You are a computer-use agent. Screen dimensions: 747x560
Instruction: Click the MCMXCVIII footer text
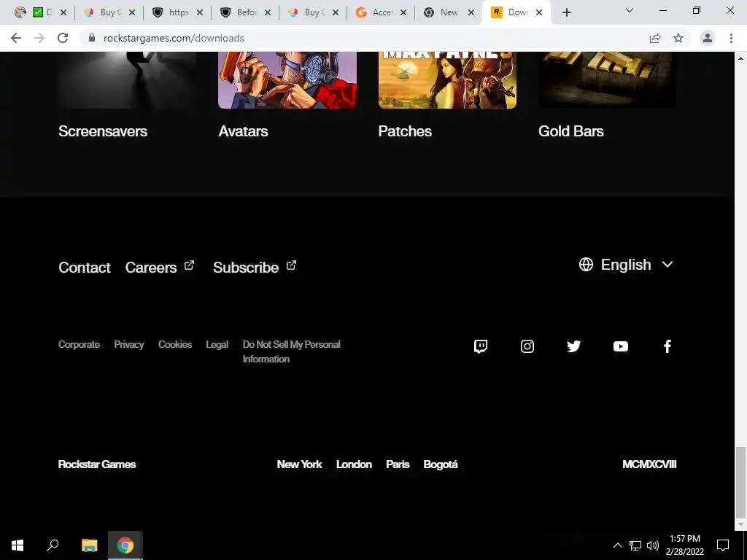point(649,464)
